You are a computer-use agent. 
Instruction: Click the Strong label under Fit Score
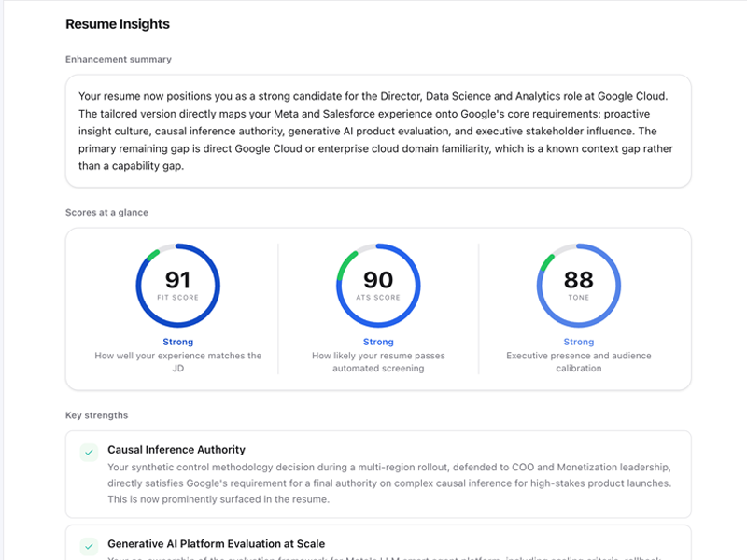click(178, 342)
